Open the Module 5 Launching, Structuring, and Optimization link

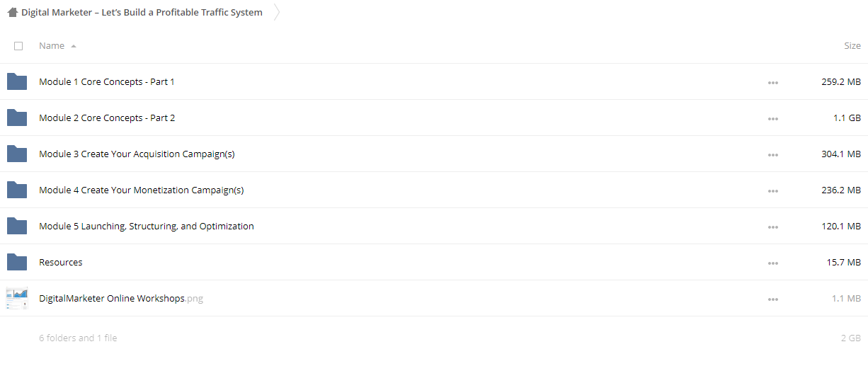tap(147, 227)
